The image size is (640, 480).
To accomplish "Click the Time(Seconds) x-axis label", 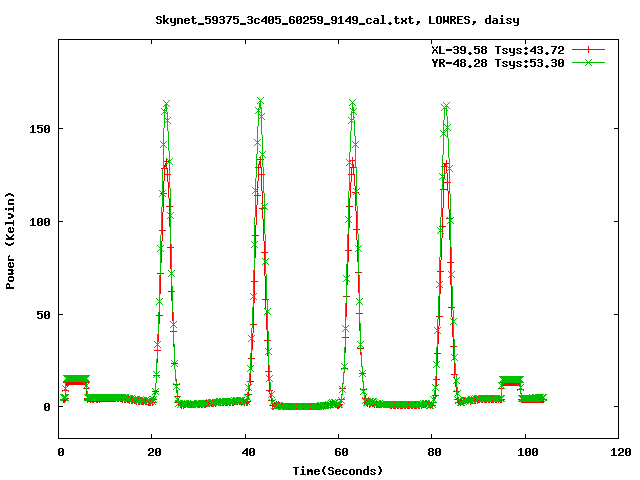I will click(x=337, y=470).
